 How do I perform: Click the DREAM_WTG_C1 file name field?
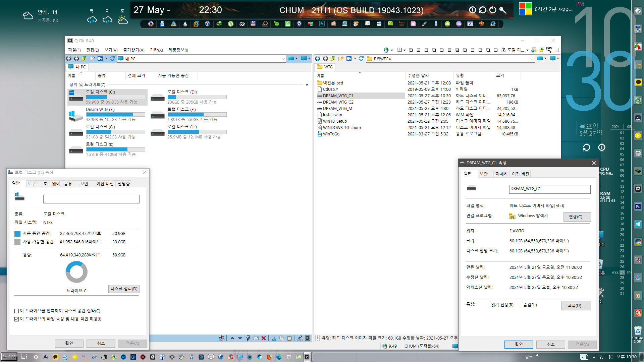click(x=550, y=189)
